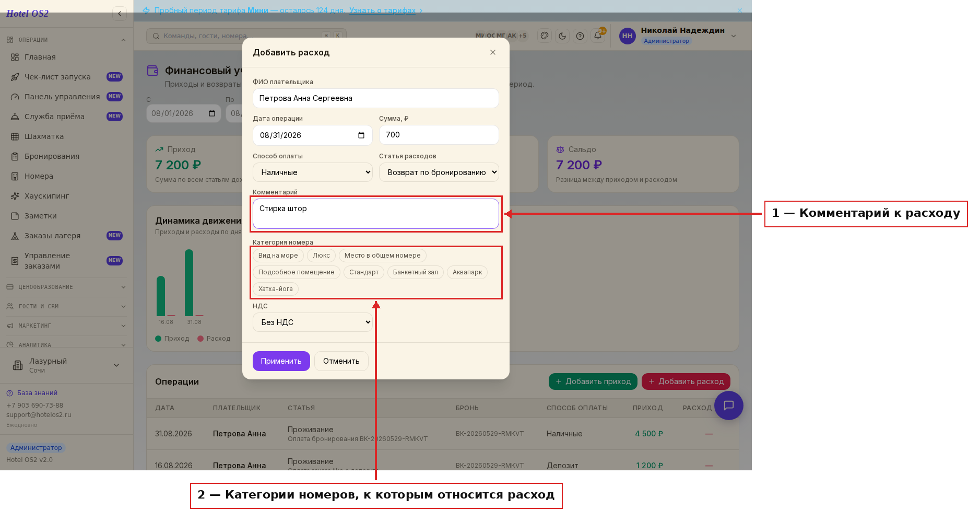The image size is (980, 521).
Task: Open the calendar picker in Дата операции
Action: tap(361, 135)
